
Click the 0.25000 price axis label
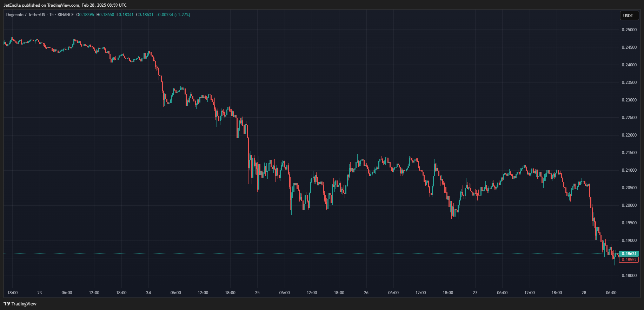[x=629, y=30]
